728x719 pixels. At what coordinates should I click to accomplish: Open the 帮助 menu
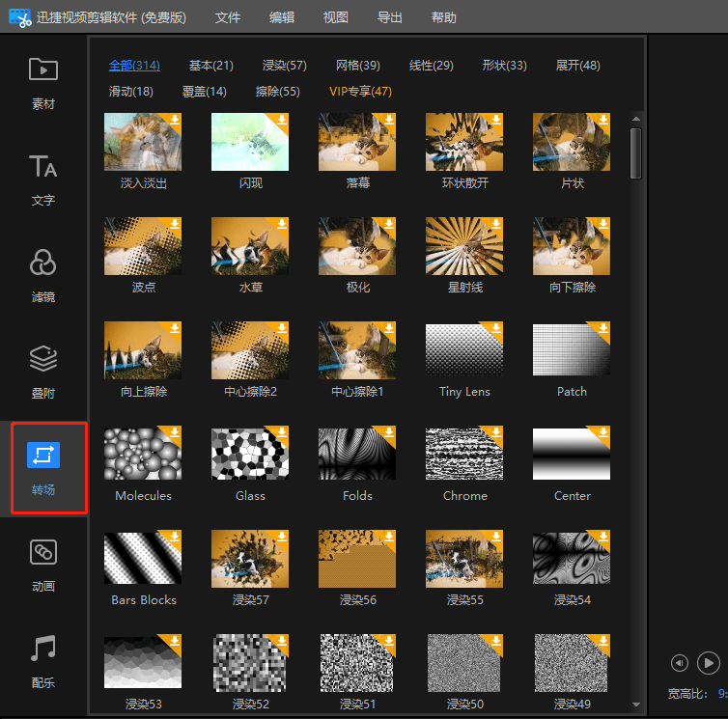443,17
